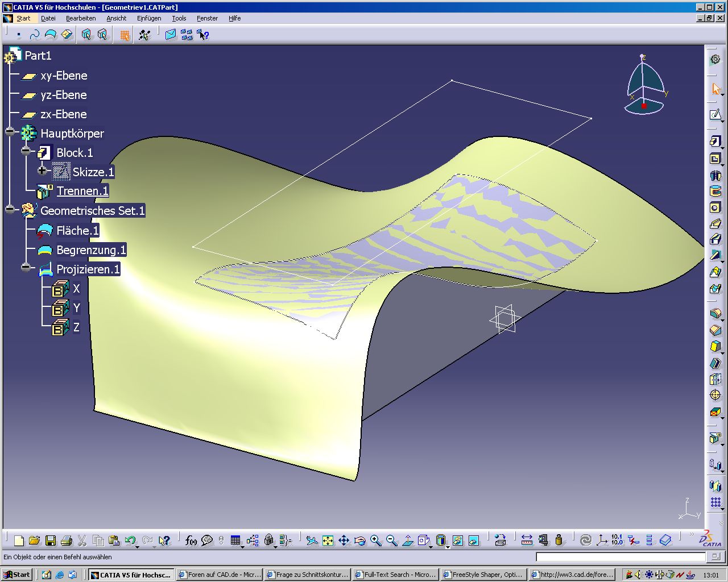Select zx-Ebene in the tree
This screenshot has width=728, height=582.
64,114
